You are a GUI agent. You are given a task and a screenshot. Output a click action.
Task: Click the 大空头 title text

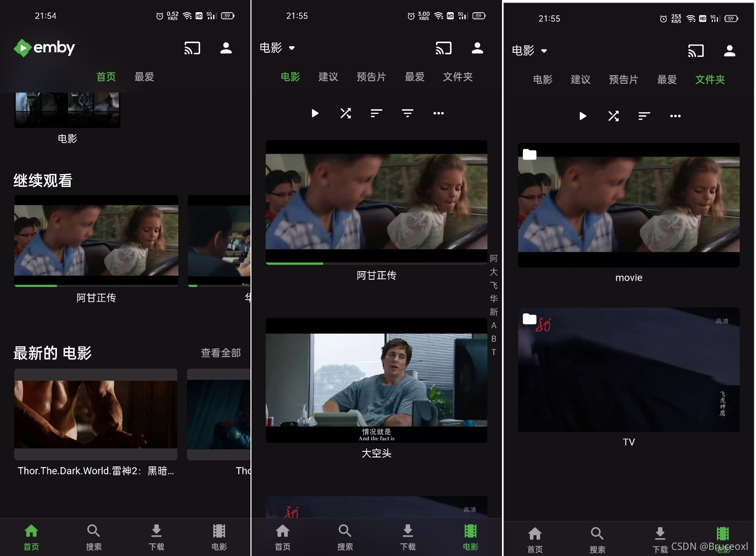coord(376,453)
